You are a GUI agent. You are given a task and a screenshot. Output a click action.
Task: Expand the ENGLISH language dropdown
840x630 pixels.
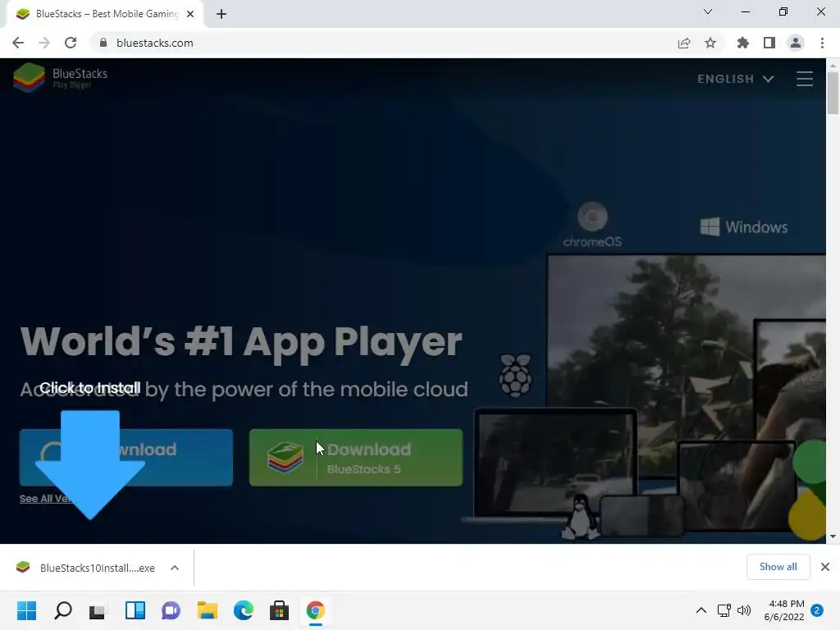point(735,79)
